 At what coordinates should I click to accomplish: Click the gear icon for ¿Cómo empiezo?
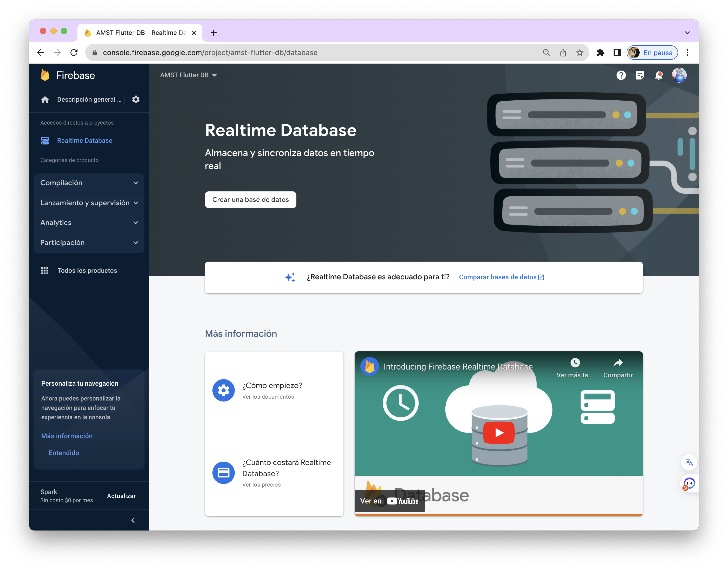[x=223, y=390]
